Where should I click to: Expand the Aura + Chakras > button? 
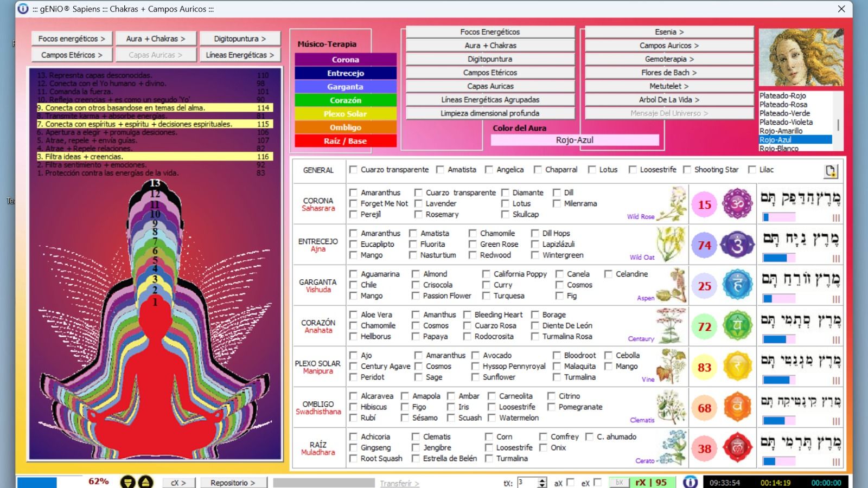click(x=156, y=38)
